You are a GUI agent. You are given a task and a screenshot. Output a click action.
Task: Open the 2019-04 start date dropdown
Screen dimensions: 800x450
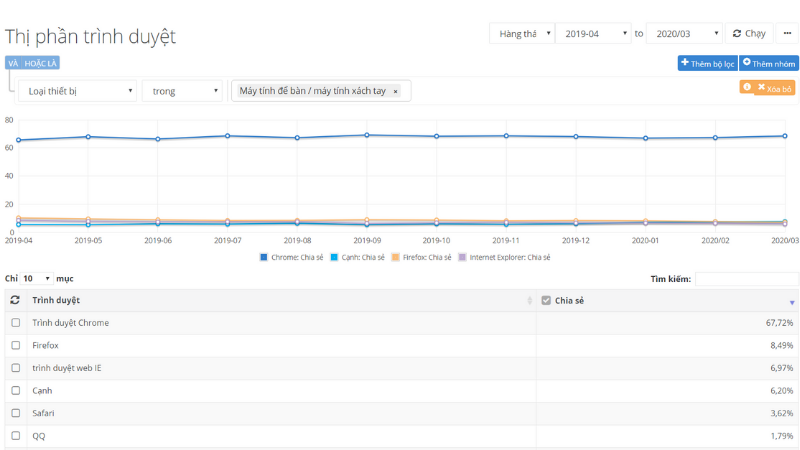[x=593, y=33]
